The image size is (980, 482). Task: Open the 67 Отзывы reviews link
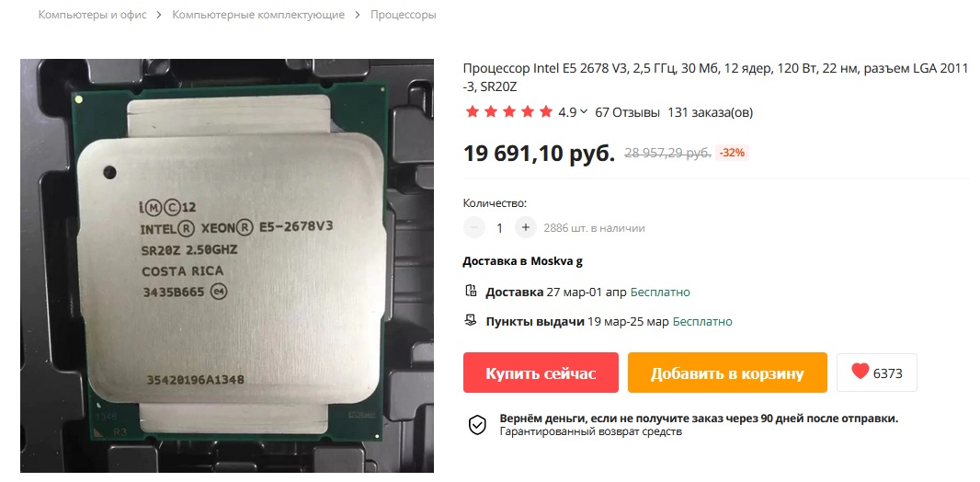tap(628, 112)
